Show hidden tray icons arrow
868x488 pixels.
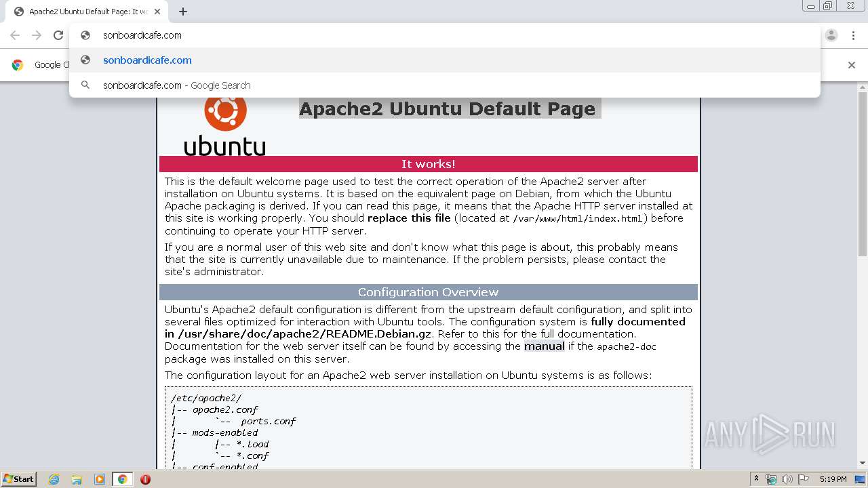click(x=757, y=479)
